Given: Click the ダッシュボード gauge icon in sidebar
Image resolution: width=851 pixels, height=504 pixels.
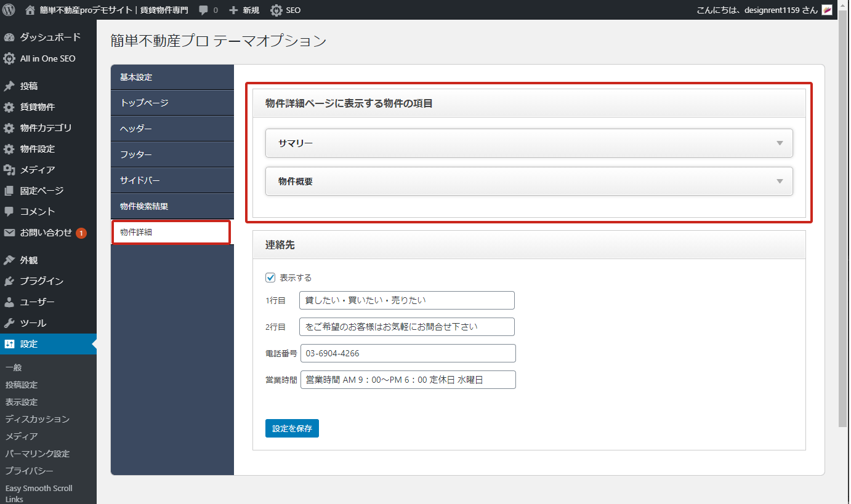Looking at the screenshot, I should click(x=9, y=38).
